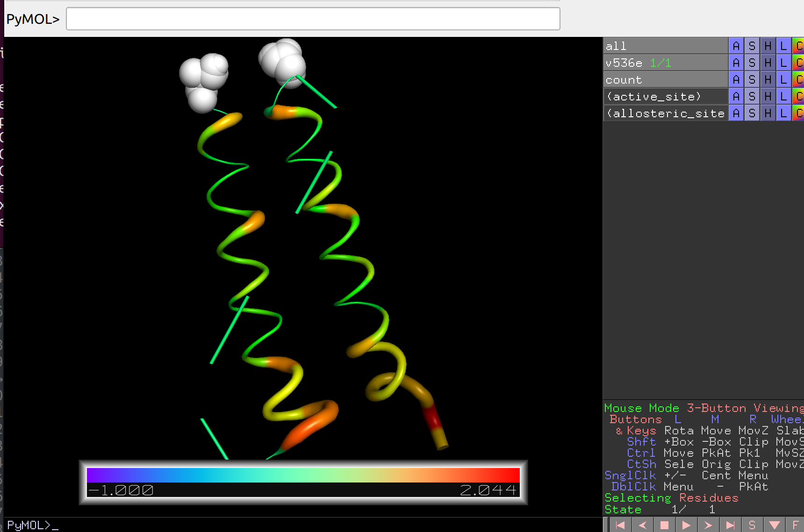Open the Action menu for v536e
The image size is (804, 532).
[x=736, y=62]
